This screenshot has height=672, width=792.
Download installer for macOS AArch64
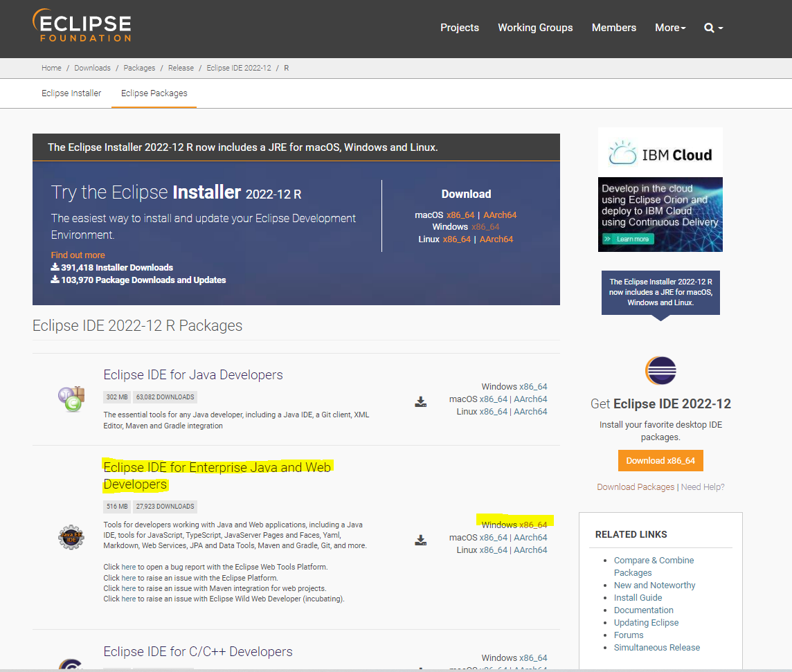(500, 215)
